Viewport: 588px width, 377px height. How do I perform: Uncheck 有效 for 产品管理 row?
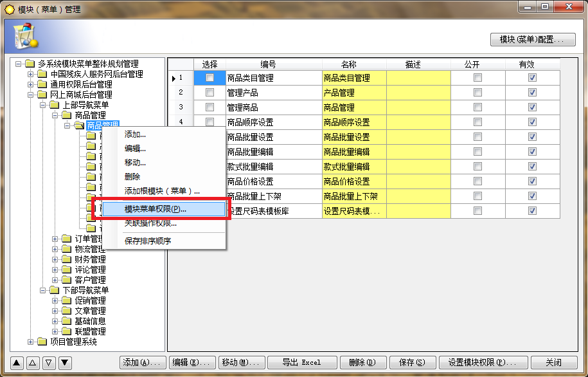click(532, 93)
